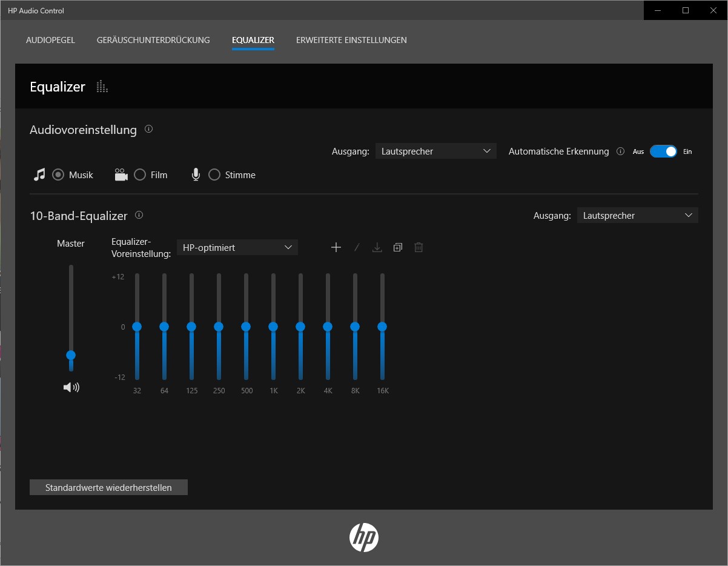This screenshot has height=566, width=728.
Task: Click the HP logo at bottom
Action: [364, 538]
